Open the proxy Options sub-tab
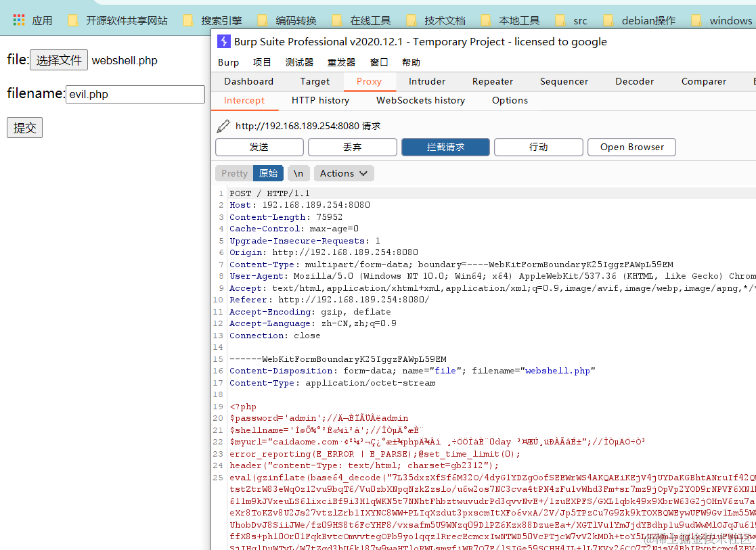 pyautogui.click(x=510, y=100)
